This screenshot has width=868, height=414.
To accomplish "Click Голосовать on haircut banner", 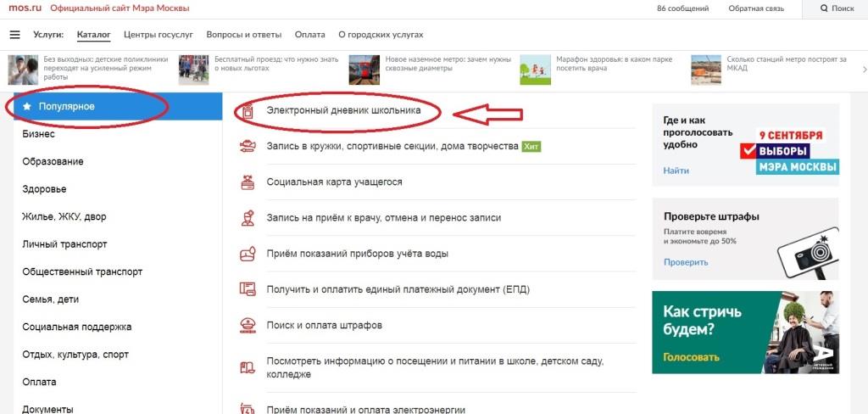I will coord(692,356).
